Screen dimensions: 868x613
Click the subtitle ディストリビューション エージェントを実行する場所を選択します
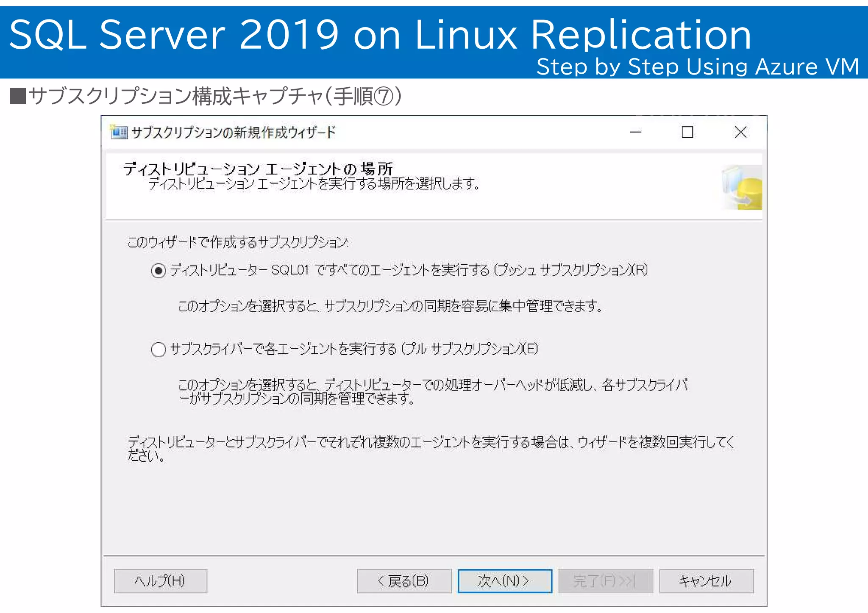314,184
